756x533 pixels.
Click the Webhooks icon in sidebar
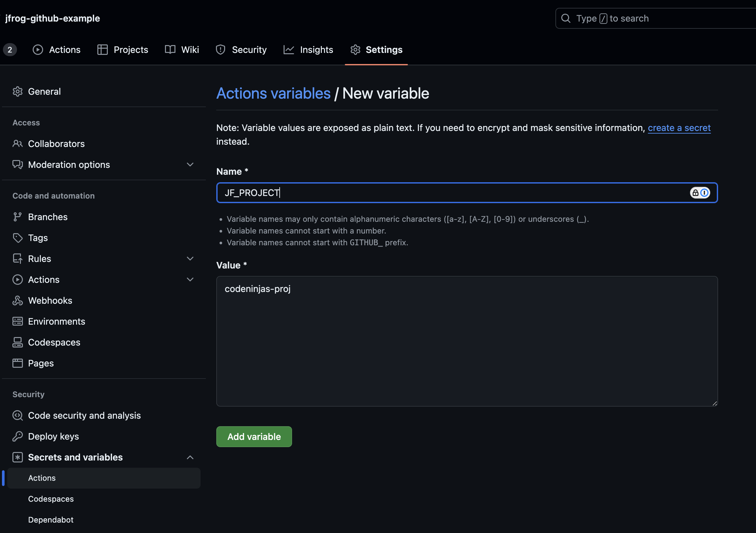coord(17,300)
